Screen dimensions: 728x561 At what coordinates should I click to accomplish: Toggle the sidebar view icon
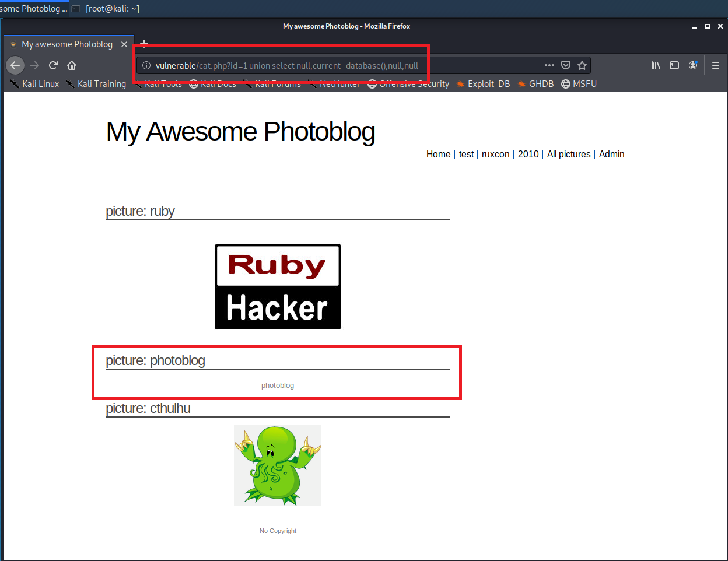point(674,65)
